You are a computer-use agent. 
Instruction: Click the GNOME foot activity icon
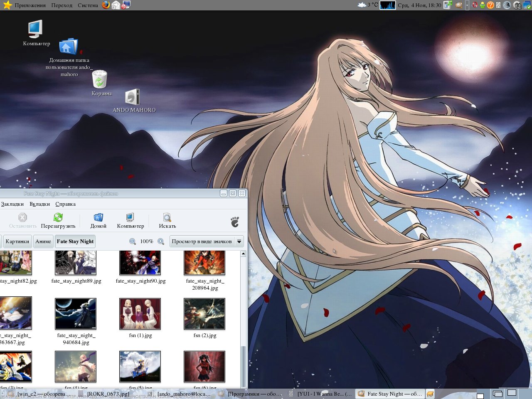point(235,222)
